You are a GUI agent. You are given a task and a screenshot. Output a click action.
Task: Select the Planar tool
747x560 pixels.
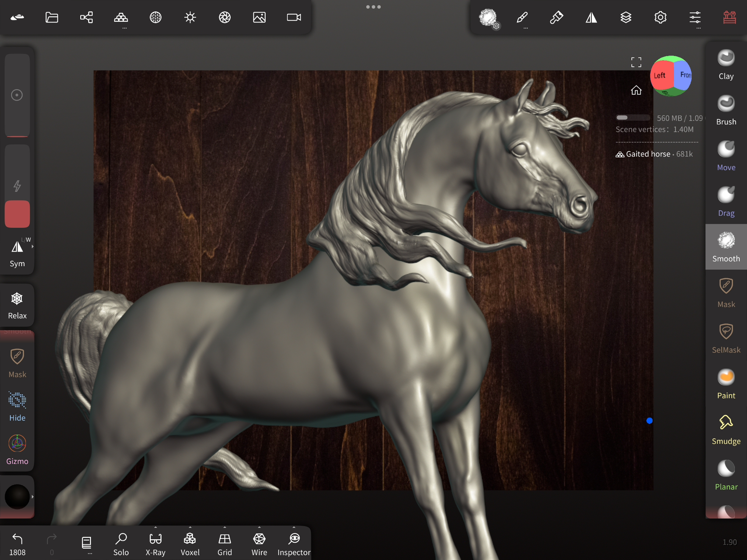click(x=726, y=476)
